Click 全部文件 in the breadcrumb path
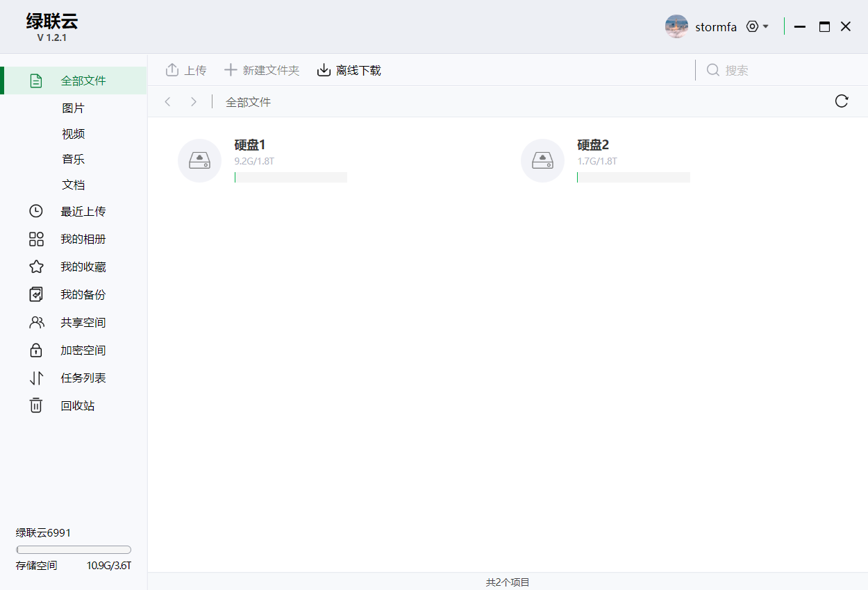 click(x=248, y=102)
